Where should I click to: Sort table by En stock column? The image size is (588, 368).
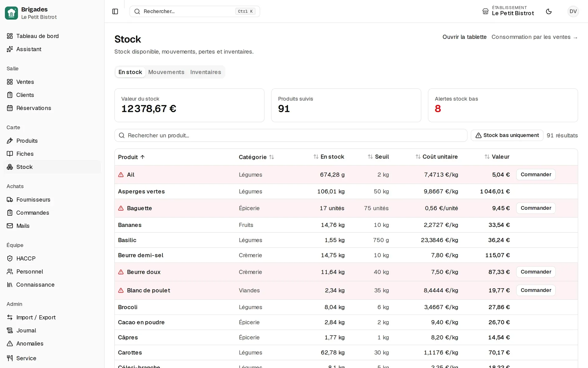pyautogui.click(x=329, y=157)
